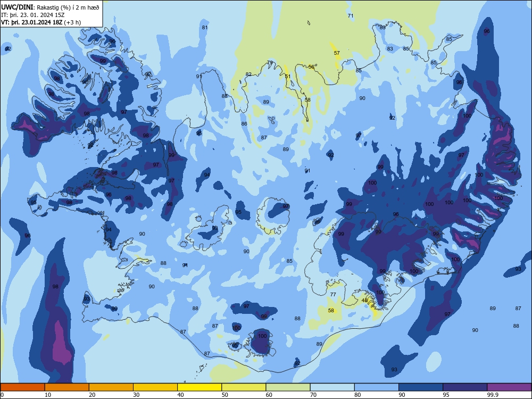Click the map humidity value '81'

coord(205,28)
